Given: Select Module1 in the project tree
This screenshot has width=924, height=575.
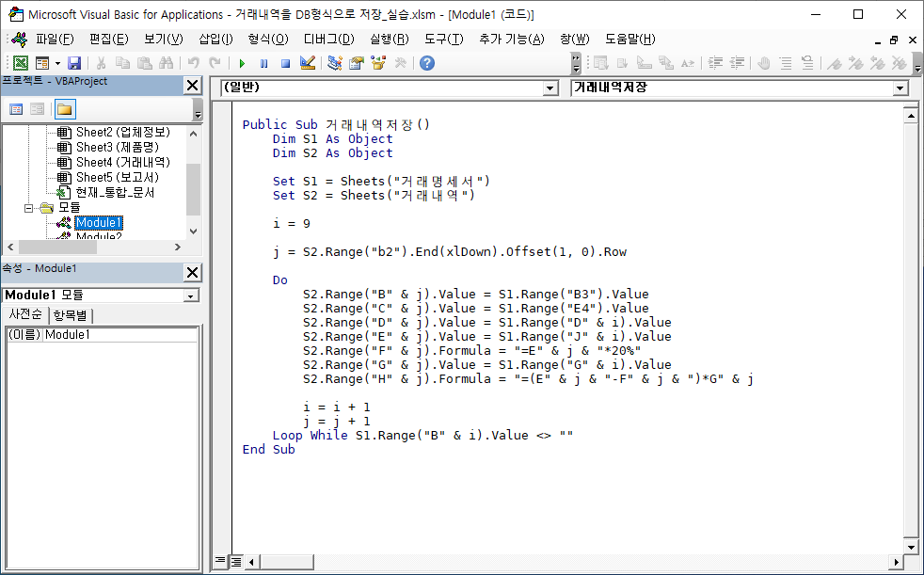Looking at the screenshot, I should pos(99,223).
